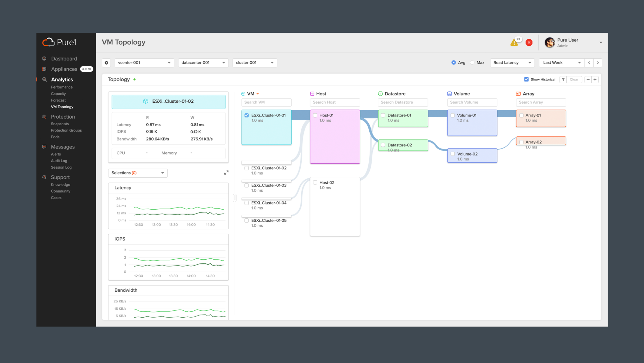Screen dimensions: 644x363
Task: Open Protection Groups in sidebar
Action: (66, 130)
